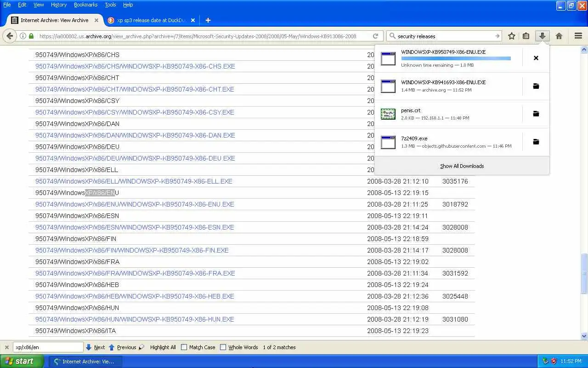Open the File menu

7,5
